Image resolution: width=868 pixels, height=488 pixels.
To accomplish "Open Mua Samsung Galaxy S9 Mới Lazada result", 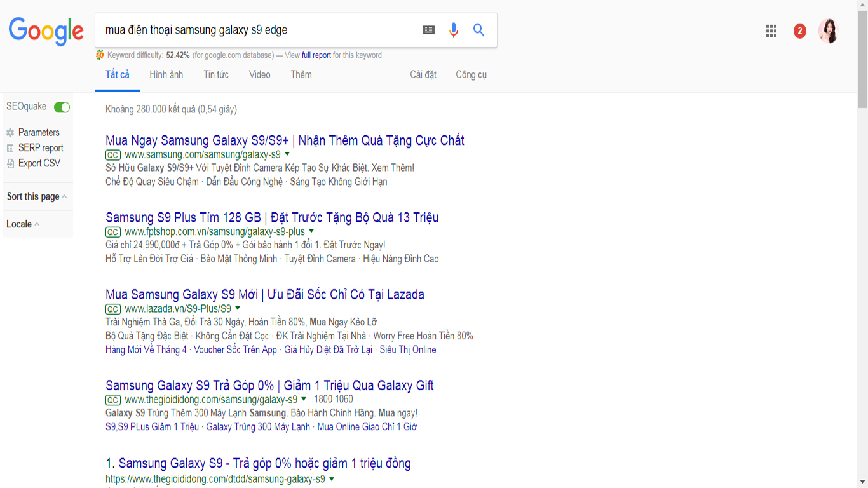I will coord(265,295).
